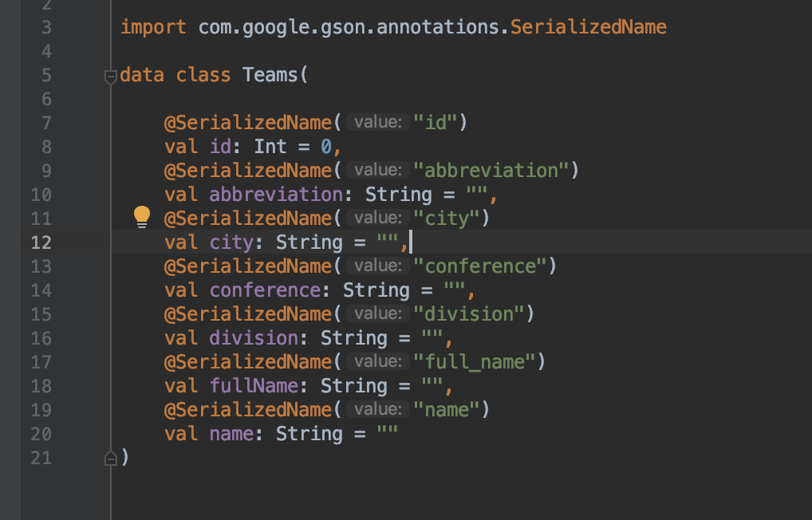Viewport: 812px width, 520px height.
Task: Click the name property on line 20
Action: [231, 434]
